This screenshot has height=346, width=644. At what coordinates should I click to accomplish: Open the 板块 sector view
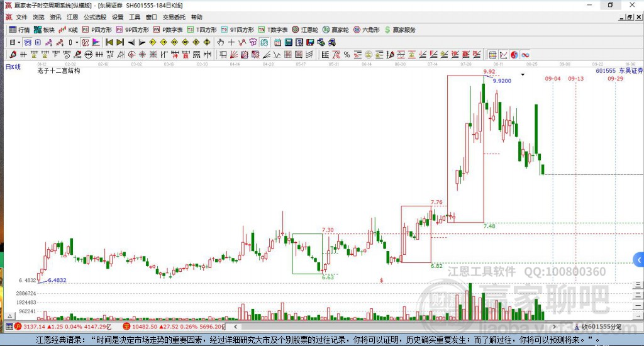44,30
